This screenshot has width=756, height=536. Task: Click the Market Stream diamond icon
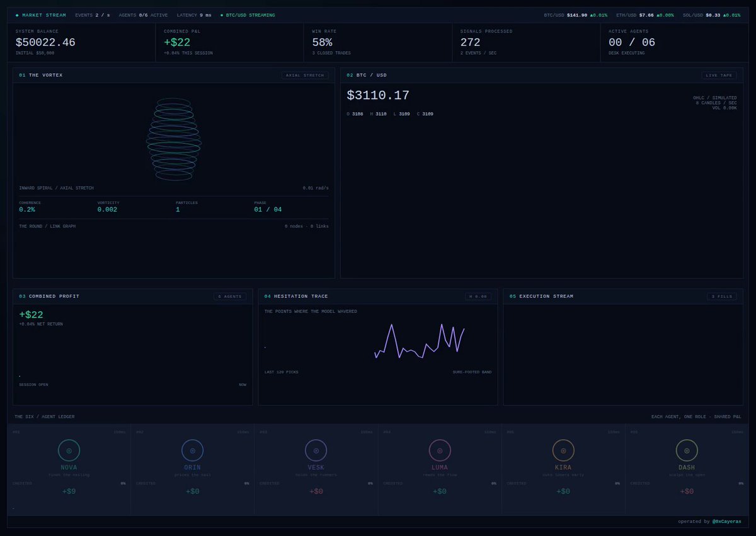tap(17, 15)
